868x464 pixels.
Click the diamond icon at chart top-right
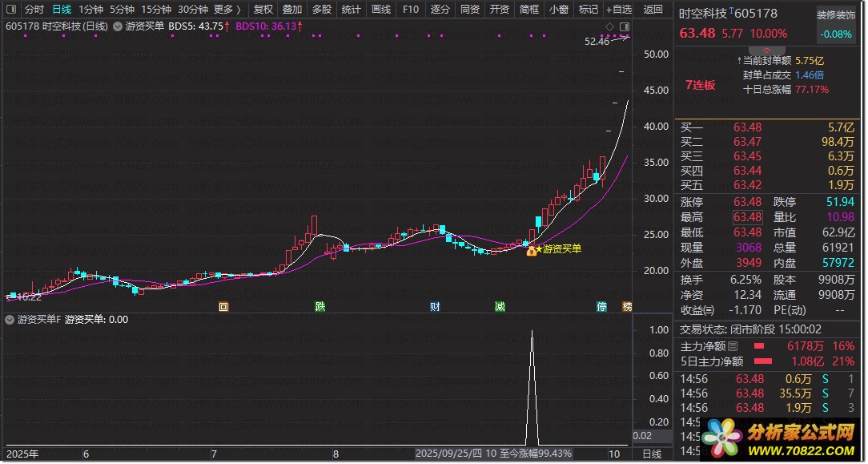610,26
